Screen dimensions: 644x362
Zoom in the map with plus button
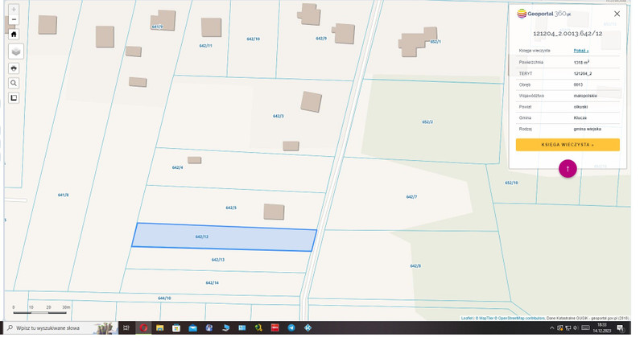(14, 9)
